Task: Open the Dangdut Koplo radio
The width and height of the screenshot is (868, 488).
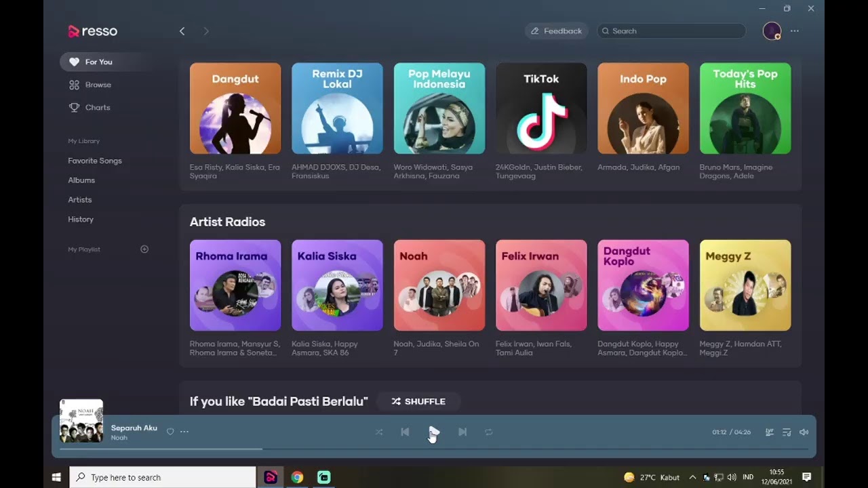Action: [643, 285]
